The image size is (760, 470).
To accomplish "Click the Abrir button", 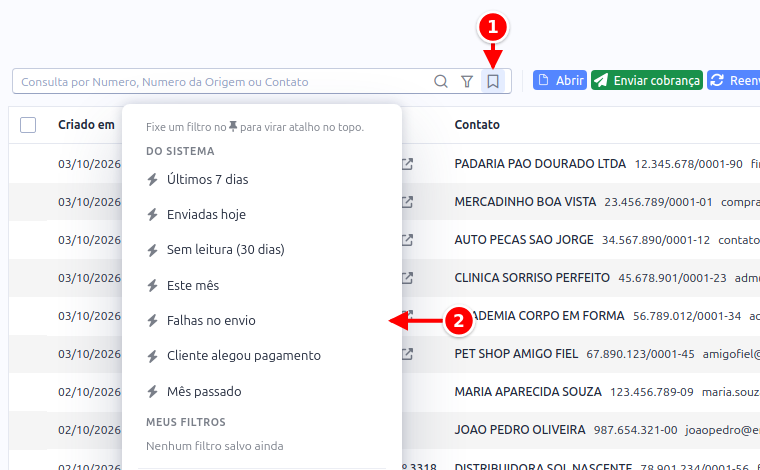I will tap(560, 80).
